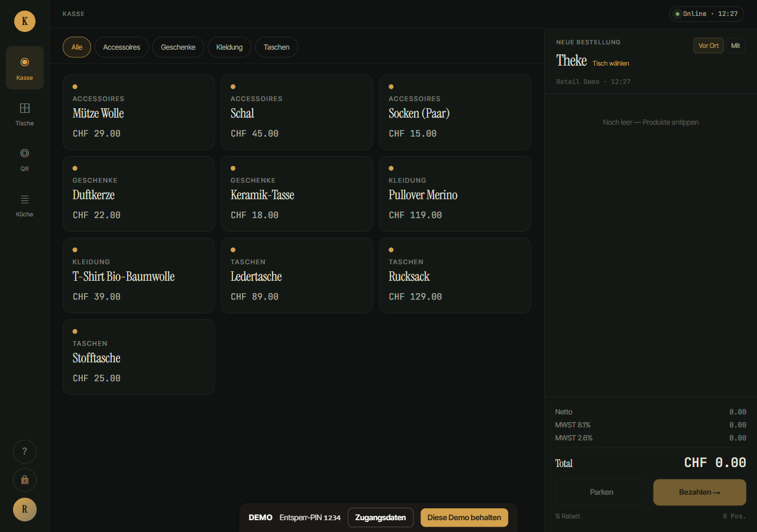Proceed to payment with Bezahlen
The image size is (757, 532).
click(700, 492)
